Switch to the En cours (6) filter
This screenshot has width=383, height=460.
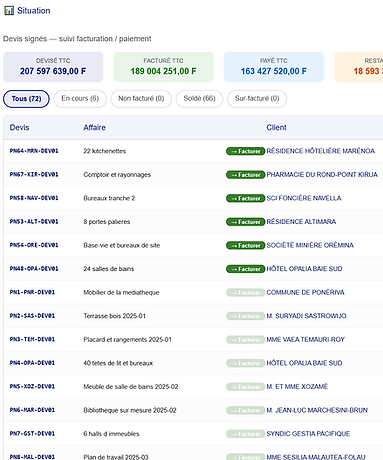click(x=80, y=99)
